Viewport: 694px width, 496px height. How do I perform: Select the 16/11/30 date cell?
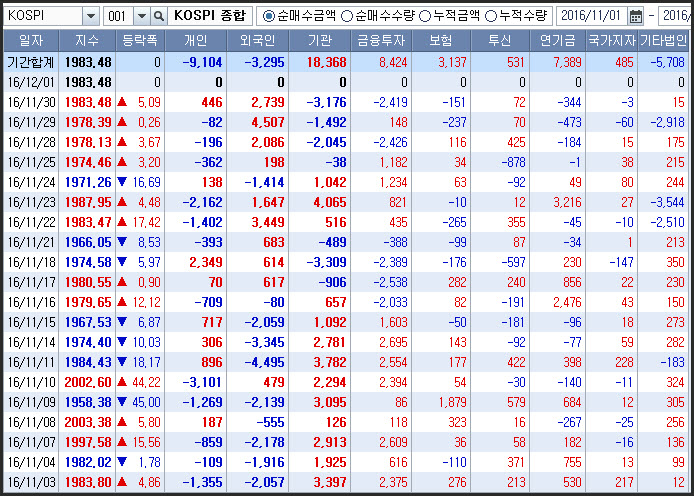(x=31, y=102)
